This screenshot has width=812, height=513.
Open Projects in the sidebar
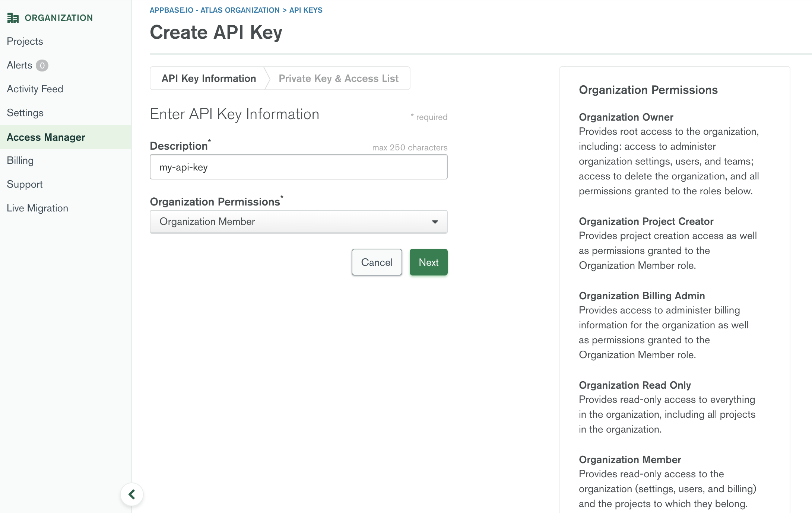pyautogui.click(x=25, y=41)
